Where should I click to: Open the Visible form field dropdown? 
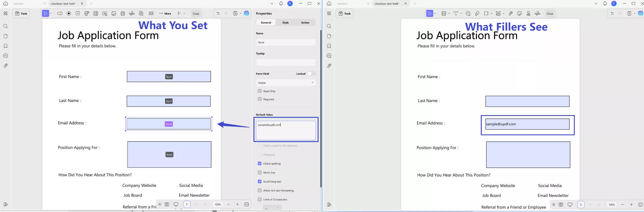point(286,83)
